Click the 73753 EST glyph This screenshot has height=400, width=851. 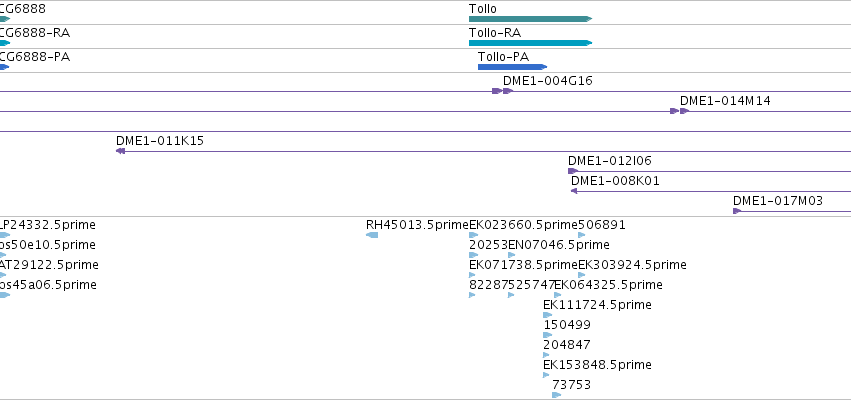[x=556, y=395]
